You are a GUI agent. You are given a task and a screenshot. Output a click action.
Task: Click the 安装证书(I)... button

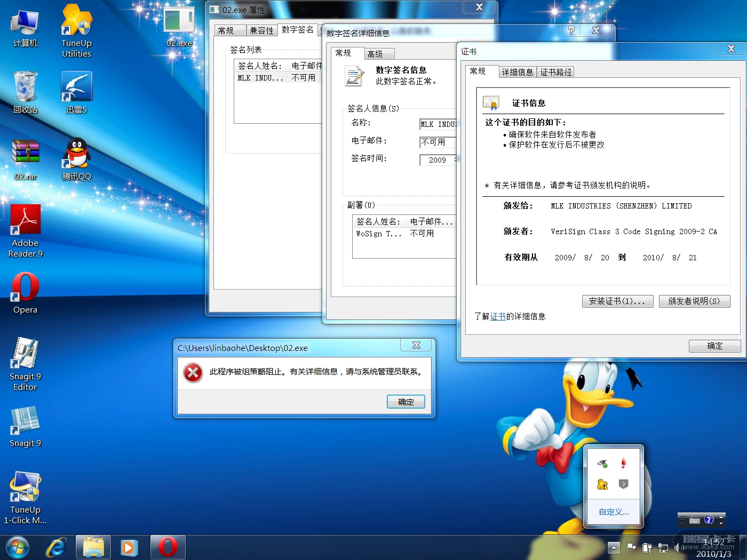617,301
